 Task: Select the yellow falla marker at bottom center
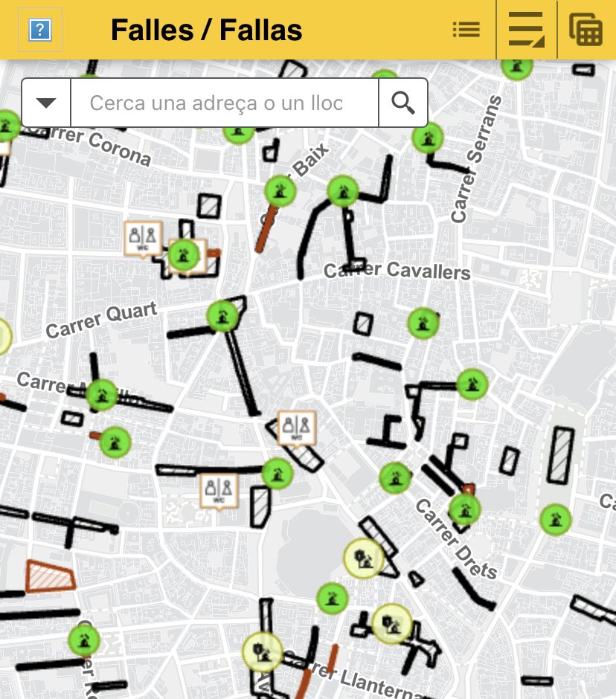click(263, 652)
